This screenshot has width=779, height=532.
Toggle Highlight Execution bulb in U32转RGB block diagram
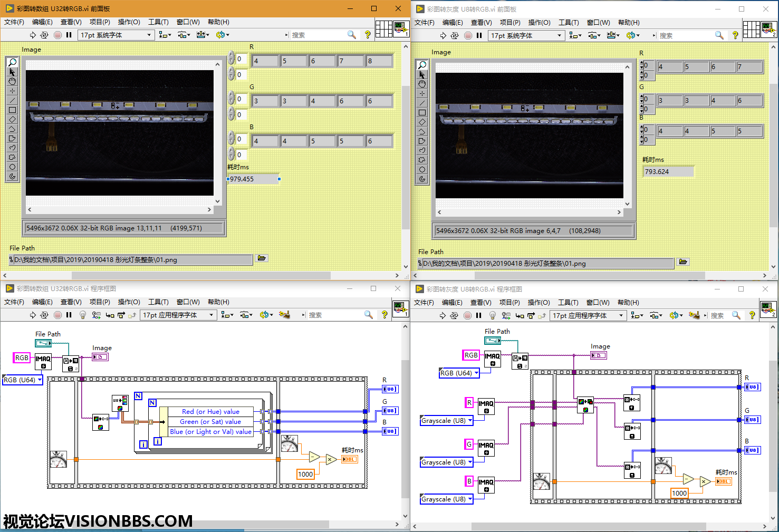click(82, 315)
